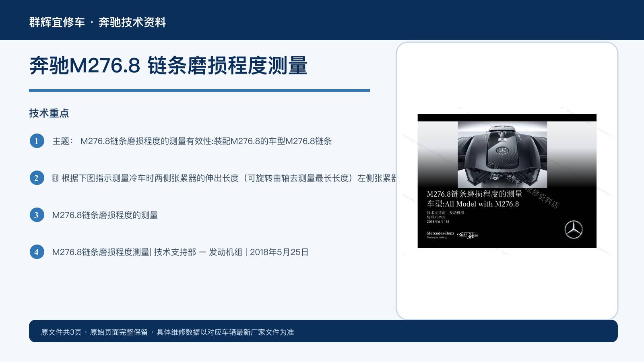Select the line starting with 根据下图指示测量冷车时
The height and width of the screenshot is (362, 644).
pos(225,178)
